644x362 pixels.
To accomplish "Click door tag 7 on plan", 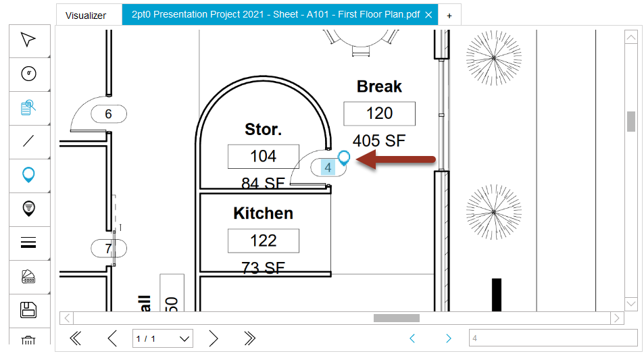I will [108, 249].
